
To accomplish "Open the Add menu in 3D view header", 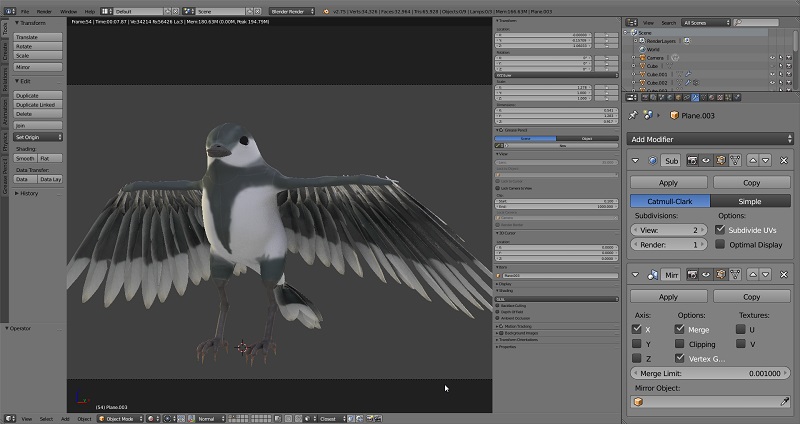I will (65, 419).
